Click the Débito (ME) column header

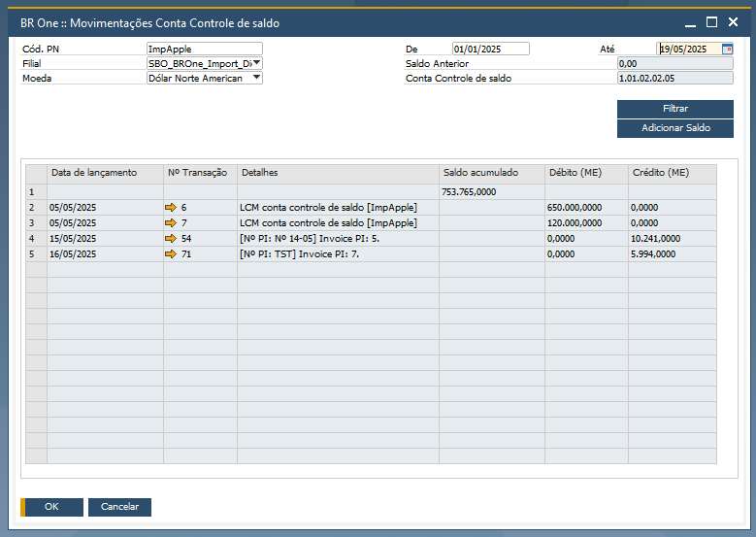click(586, 173)
